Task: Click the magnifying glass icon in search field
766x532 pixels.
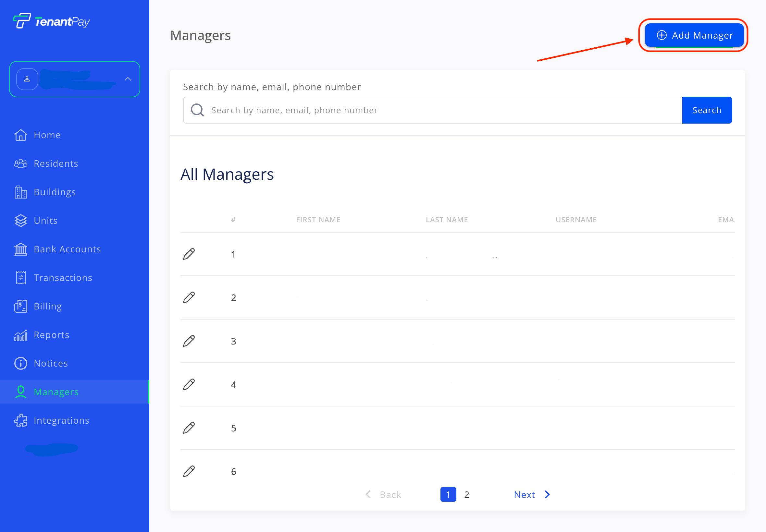Action: (197, 110)
